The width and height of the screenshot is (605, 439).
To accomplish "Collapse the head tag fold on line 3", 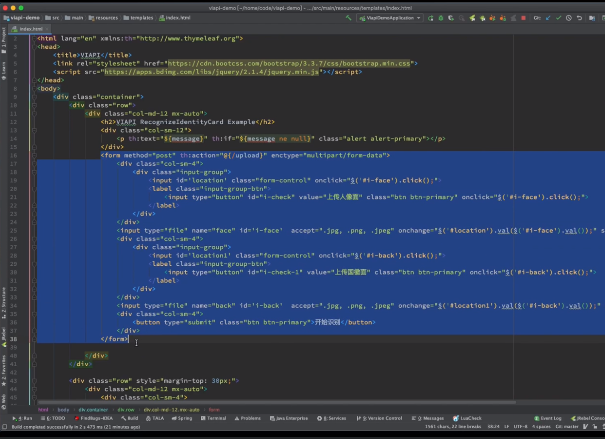I will click(34, 47).
